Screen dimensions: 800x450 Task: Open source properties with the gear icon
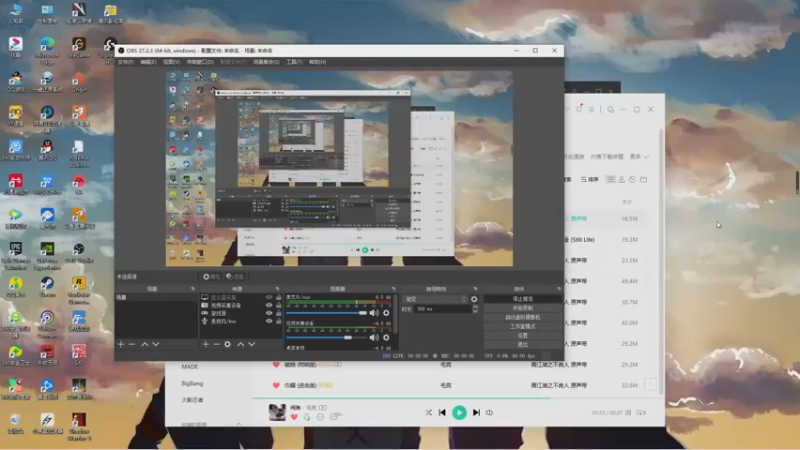(x=228, y=344)
